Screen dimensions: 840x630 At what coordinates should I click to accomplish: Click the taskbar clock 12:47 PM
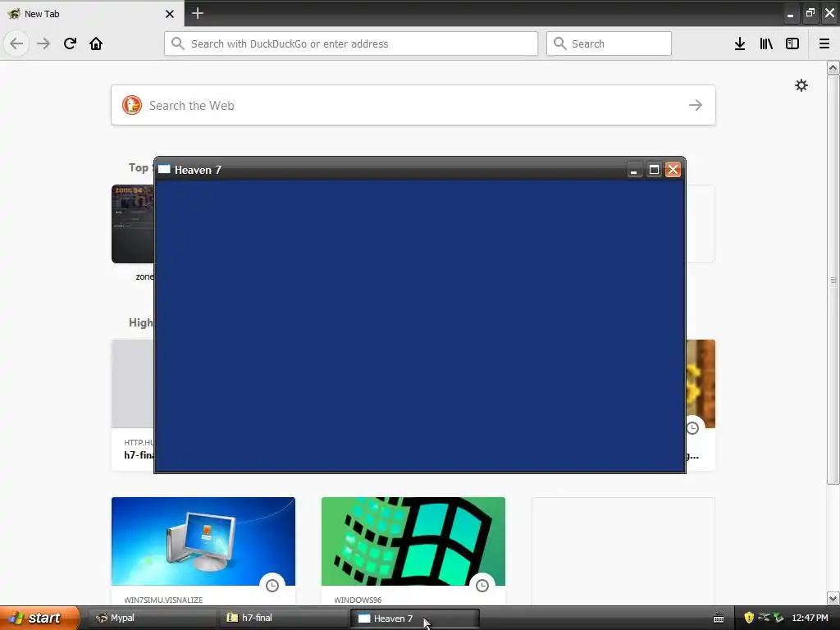pos(810,618)
